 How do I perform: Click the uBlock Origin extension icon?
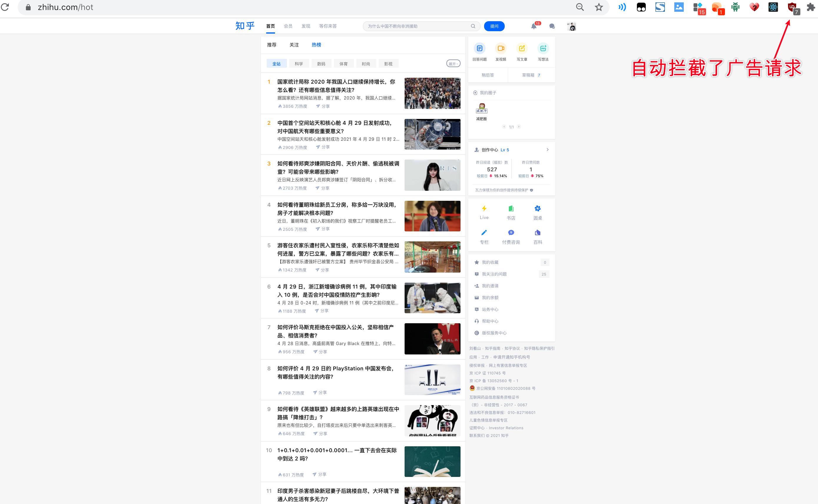coord(792,7)
